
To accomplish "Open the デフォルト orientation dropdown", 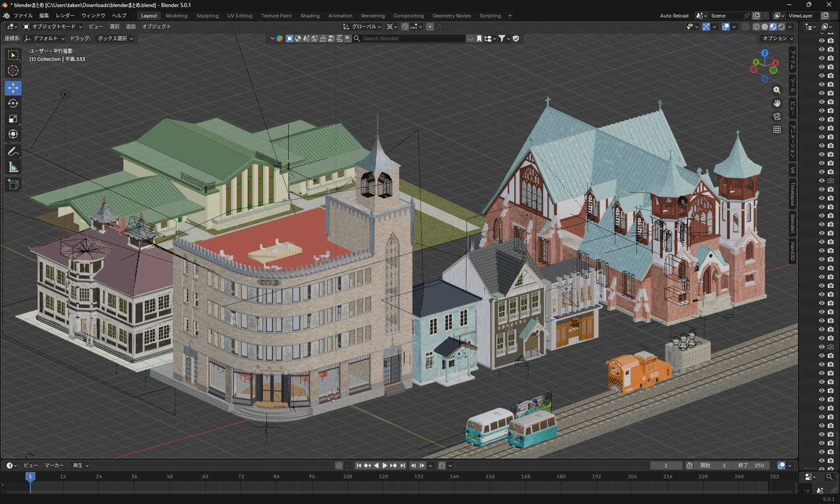I will click(45, 38).
